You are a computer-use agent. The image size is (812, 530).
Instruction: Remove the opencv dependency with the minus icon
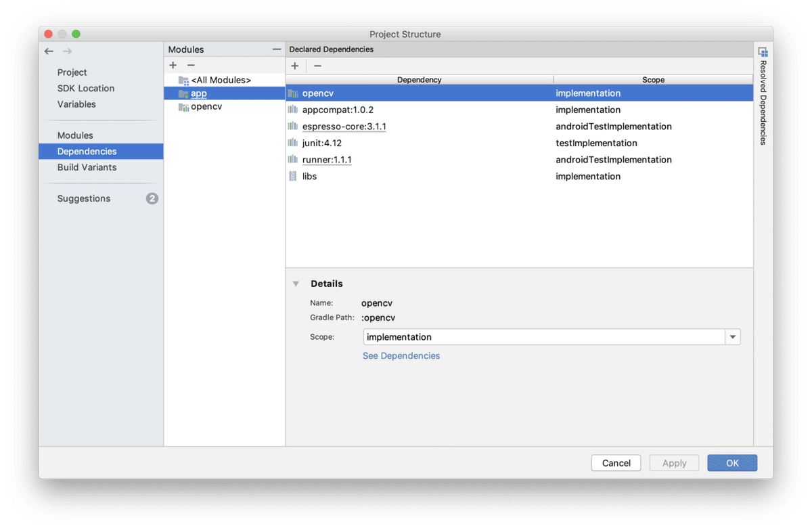(x=317, y=65)
